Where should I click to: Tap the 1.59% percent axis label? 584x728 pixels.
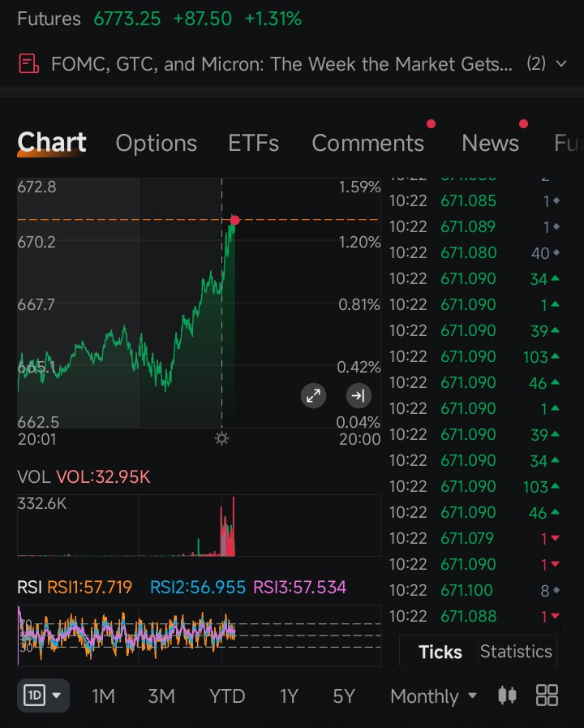(359, 187)
